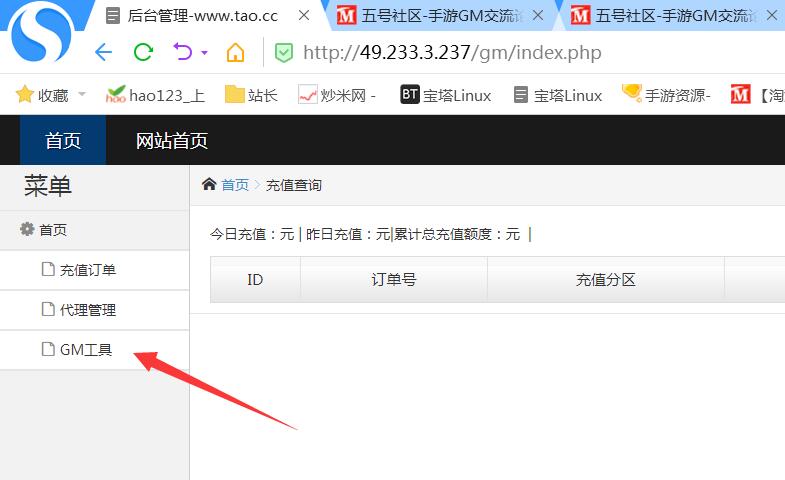Image resolution: width=785 pixels, height=480 pixels.
Task: Reload the page with the green refresh icon
Action: [143, 52]
